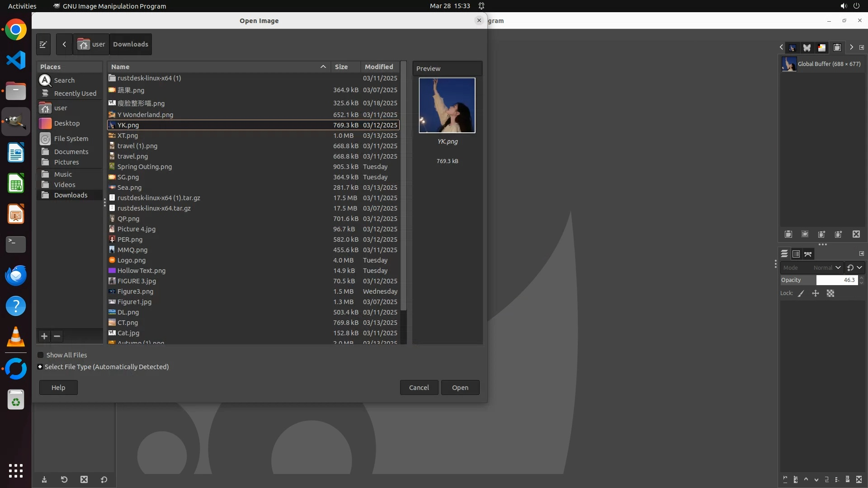Image resolution: width=868 pixels, height=488 pixels.
Task: Adjust the Opacity slider
Action: click(818, 280)
